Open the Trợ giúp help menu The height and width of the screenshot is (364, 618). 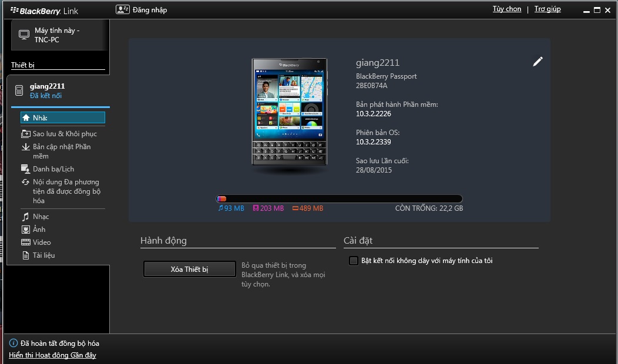547,9
